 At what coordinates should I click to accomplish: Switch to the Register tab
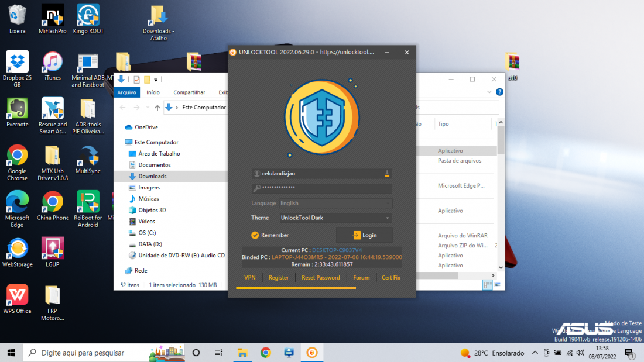(x=279, y=277)
